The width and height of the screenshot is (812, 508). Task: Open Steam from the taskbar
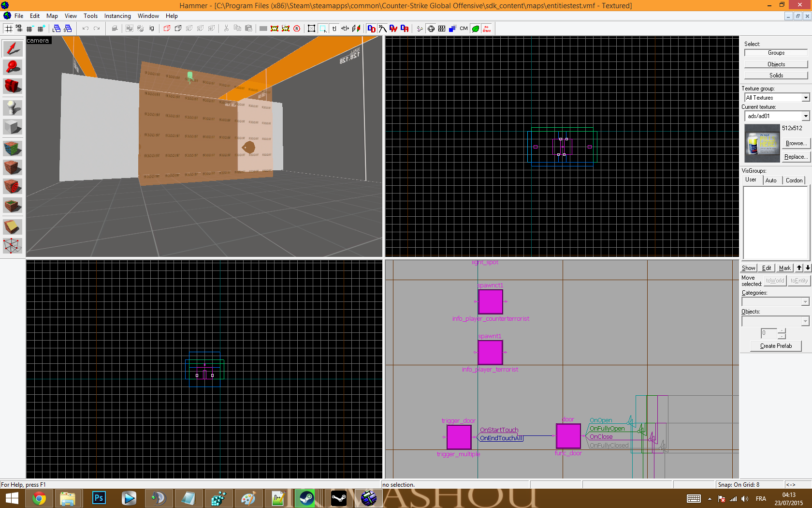(306, 498)
